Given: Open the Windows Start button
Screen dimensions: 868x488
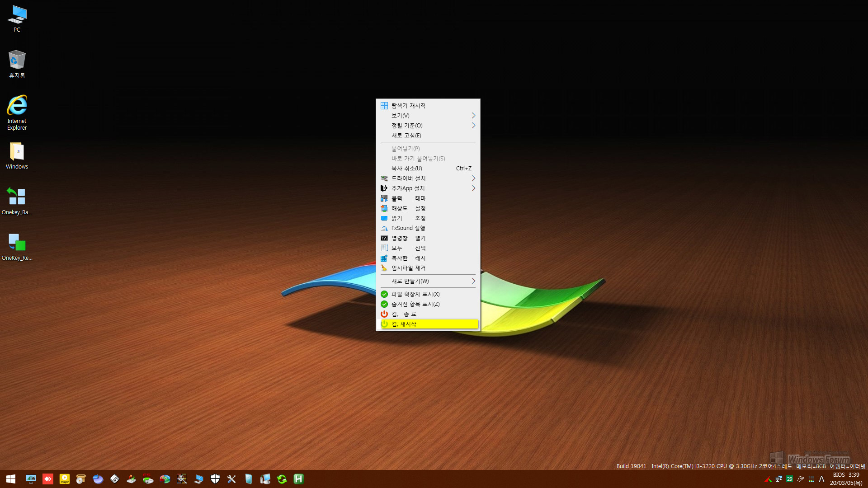Looking at the screenshot, I should 11,479.
